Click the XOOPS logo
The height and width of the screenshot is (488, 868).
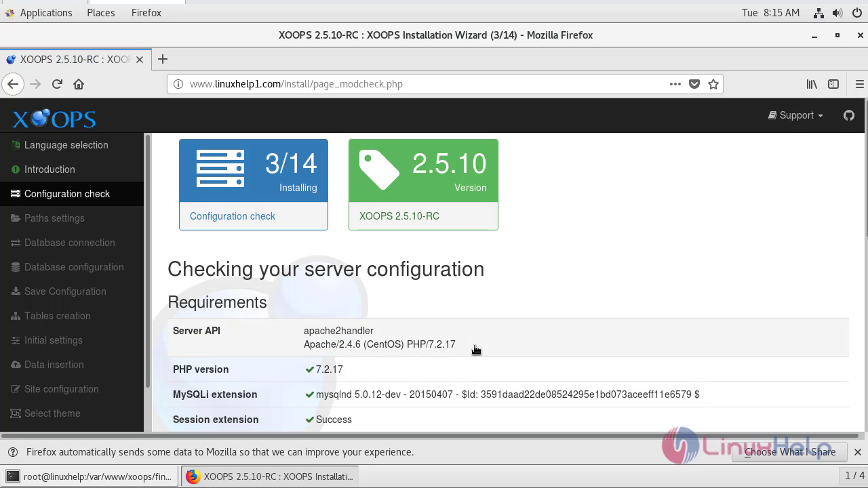[x=54, y=119]
